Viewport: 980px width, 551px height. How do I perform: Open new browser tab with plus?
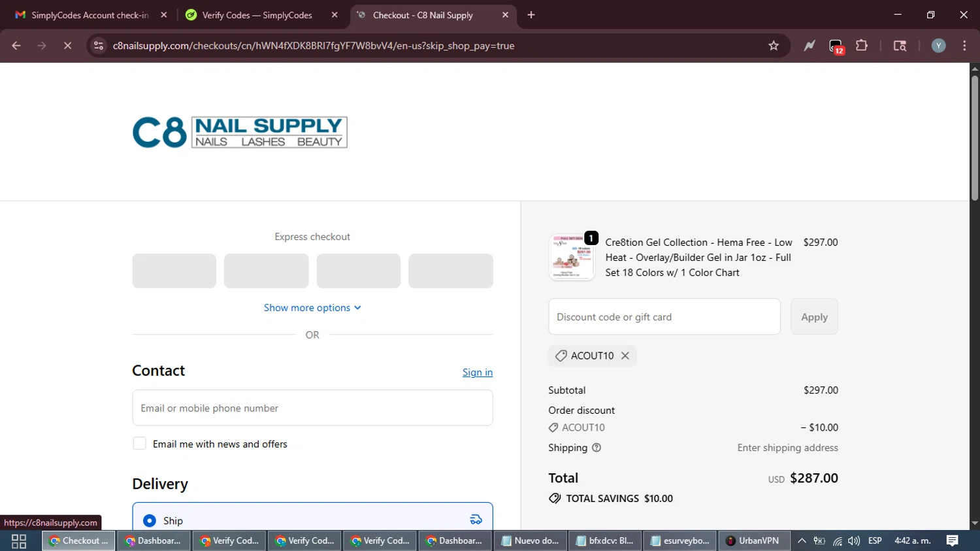531,15
